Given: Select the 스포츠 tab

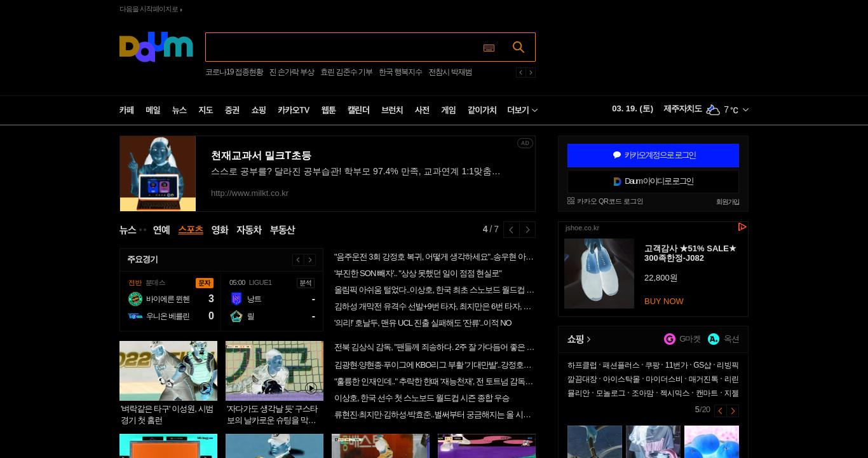Looking at the screenshot, I should click(191, 230).
